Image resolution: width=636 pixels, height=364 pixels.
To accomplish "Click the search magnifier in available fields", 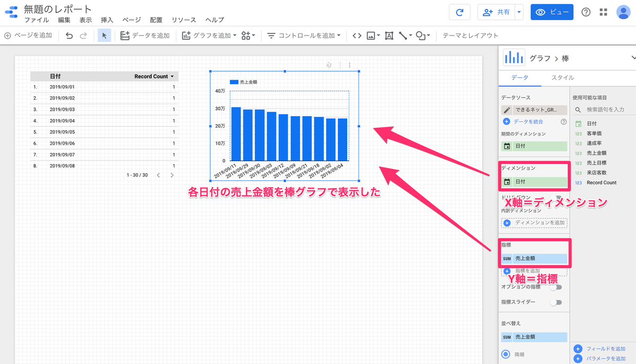I will click(x=578, y=110).
